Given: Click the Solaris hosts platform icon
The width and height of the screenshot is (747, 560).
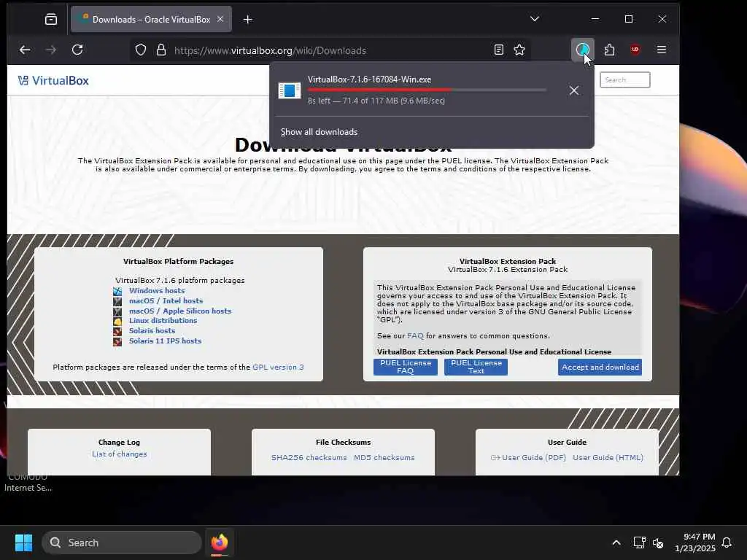Looking at the screenshot, I should pyautogui.click(x=117, y=332).
